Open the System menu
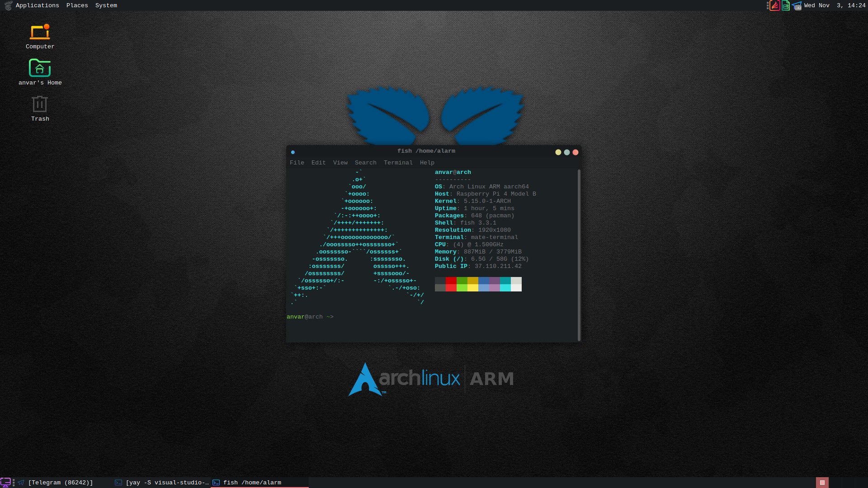The height and width of the screenshot is (488, 868). coord(105,5)
